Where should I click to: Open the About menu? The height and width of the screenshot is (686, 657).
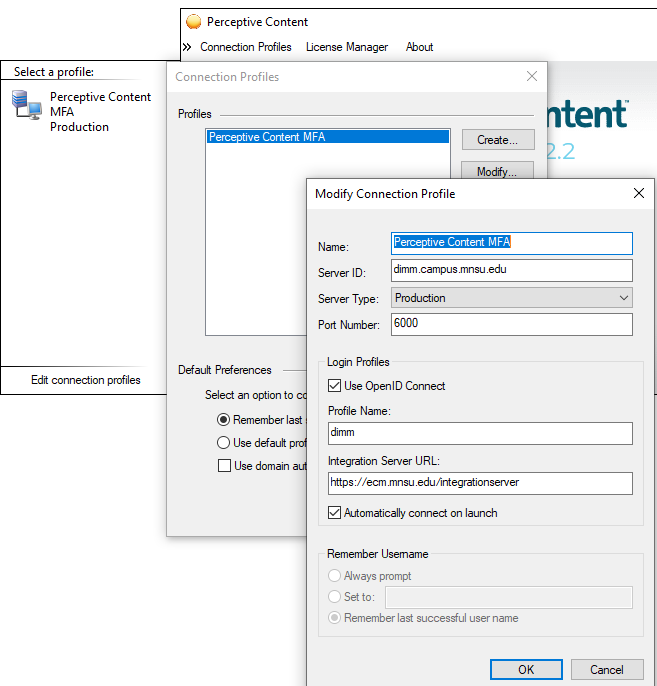tap(419, 47)
